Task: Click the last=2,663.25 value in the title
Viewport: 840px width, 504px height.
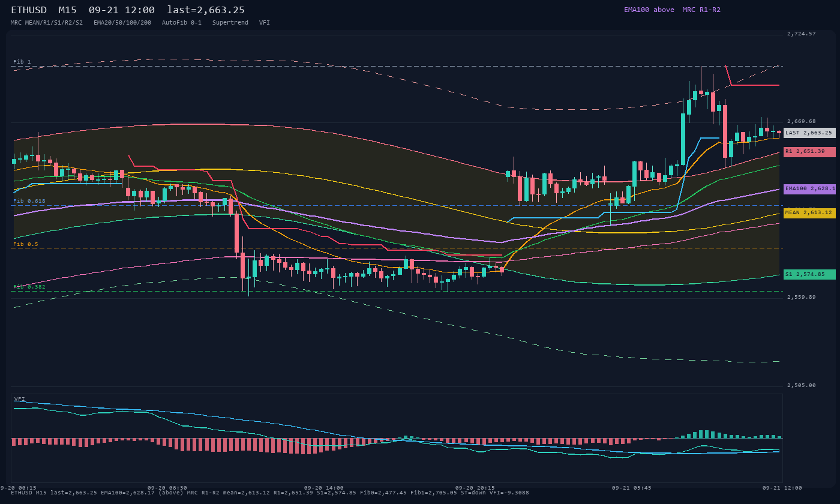Action: [x=206, y=10]
